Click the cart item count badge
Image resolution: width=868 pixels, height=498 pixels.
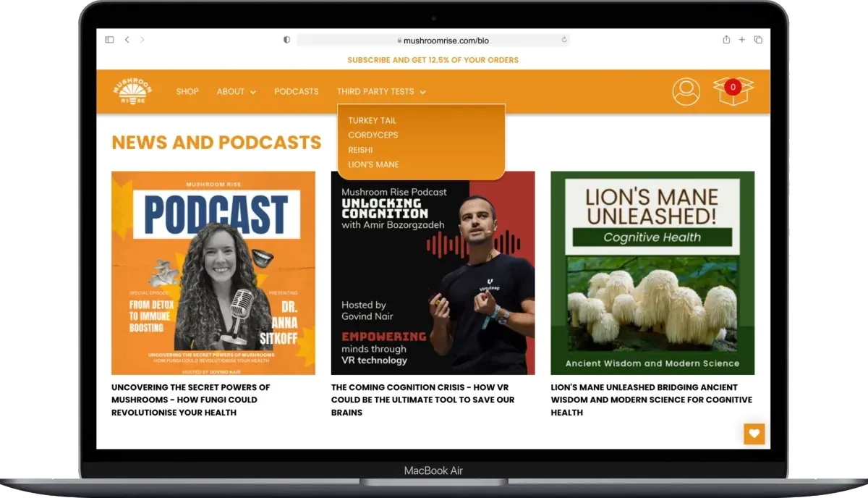click(x=733, y=87)
